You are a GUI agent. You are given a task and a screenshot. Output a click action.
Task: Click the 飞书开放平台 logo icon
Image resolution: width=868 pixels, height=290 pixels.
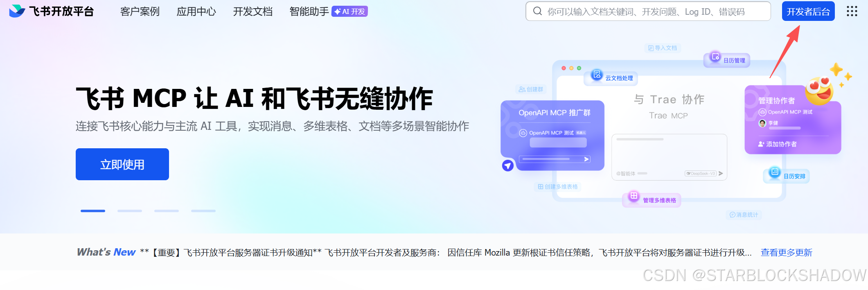click(x=17, y=11)
